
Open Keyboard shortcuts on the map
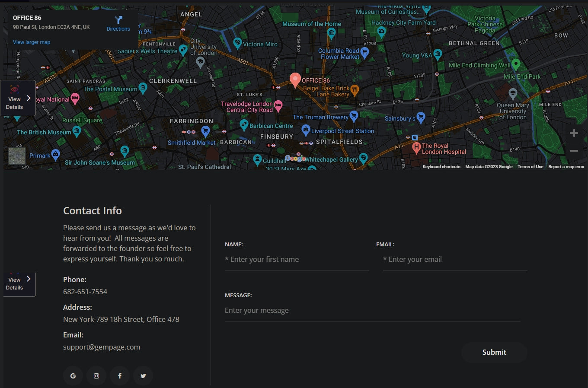point(441,167)
